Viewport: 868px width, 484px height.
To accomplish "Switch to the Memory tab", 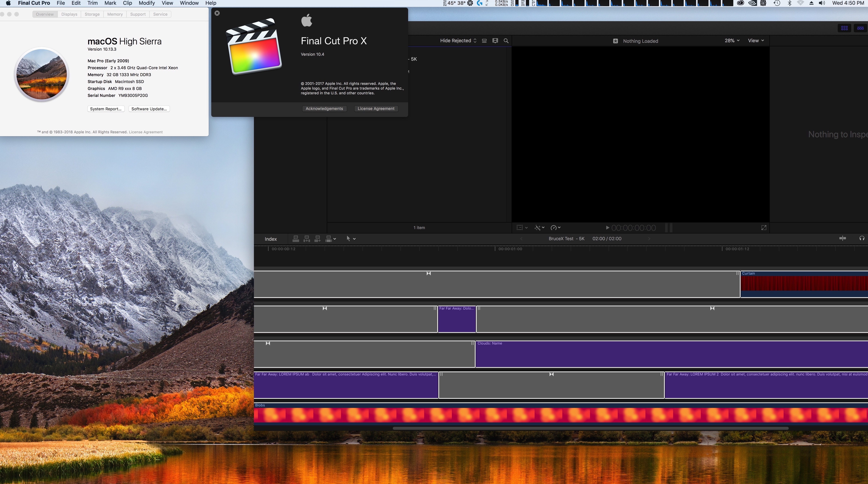I will [x=115, y=14].
